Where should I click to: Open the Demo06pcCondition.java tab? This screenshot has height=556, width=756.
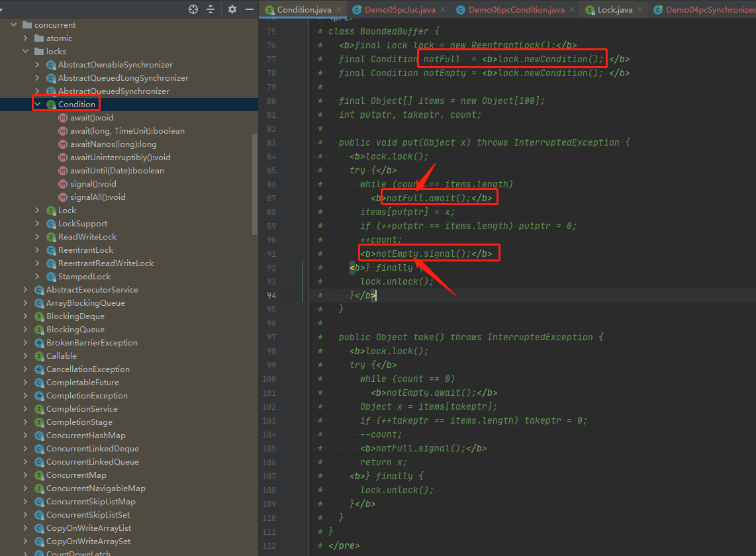click(x=516, y=10)
